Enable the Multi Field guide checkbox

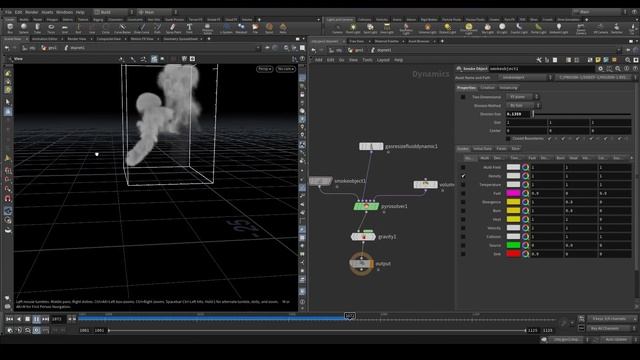click(463, 167)
